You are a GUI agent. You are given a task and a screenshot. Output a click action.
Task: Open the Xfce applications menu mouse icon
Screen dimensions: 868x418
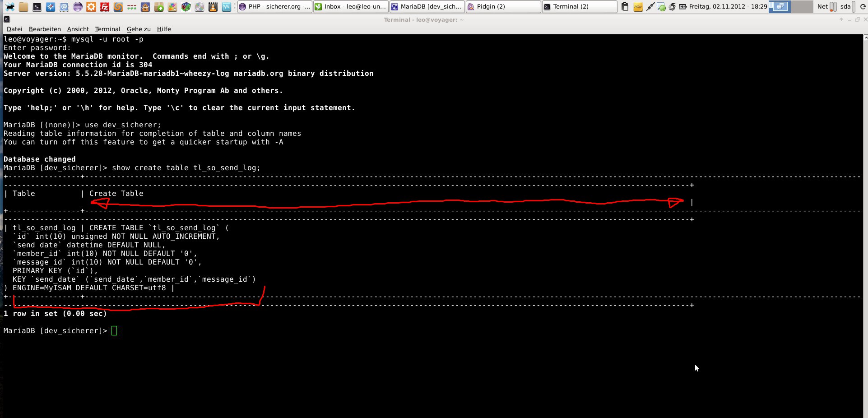(x=9, y=7)
